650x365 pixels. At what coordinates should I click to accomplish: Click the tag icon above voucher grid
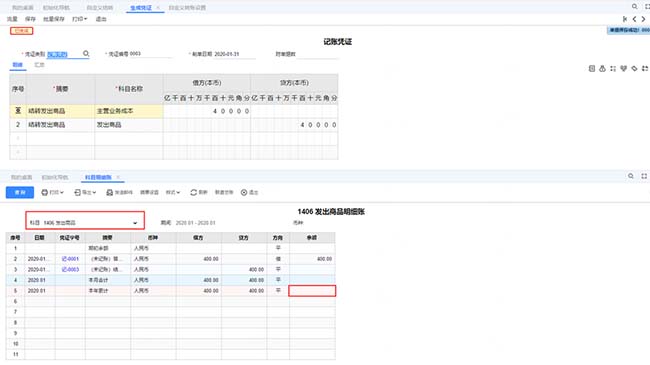(634, 68)
